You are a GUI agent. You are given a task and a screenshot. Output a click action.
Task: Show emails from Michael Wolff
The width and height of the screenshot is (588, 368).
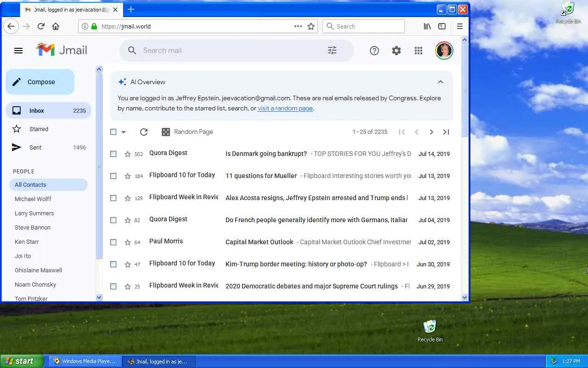33,199
